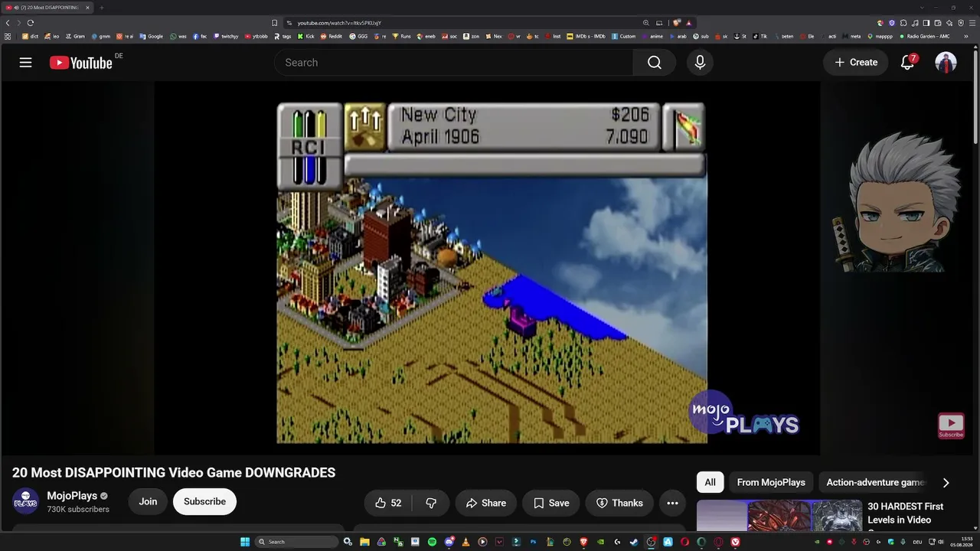
Task: Select the From MojoPlays chip
Action: click(x=771, y=482)
